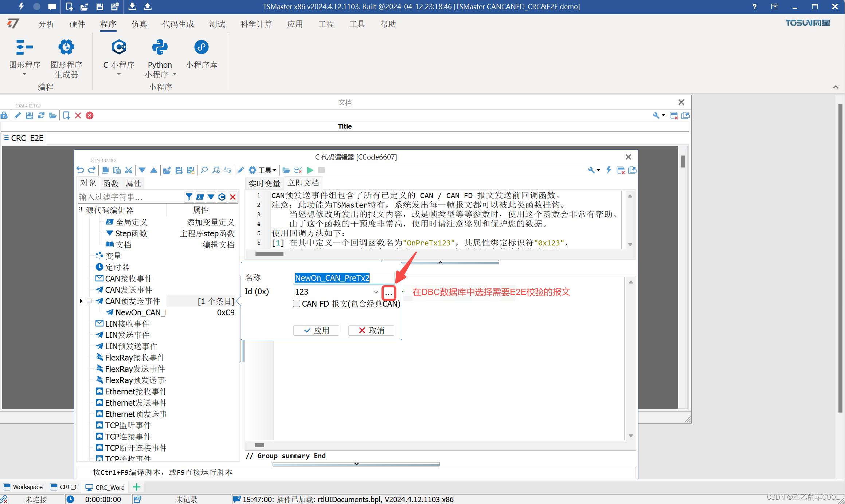Viewport: 845px width, 504px height.
Task: Click the gray stop square icon
Action: click(321, 170)
